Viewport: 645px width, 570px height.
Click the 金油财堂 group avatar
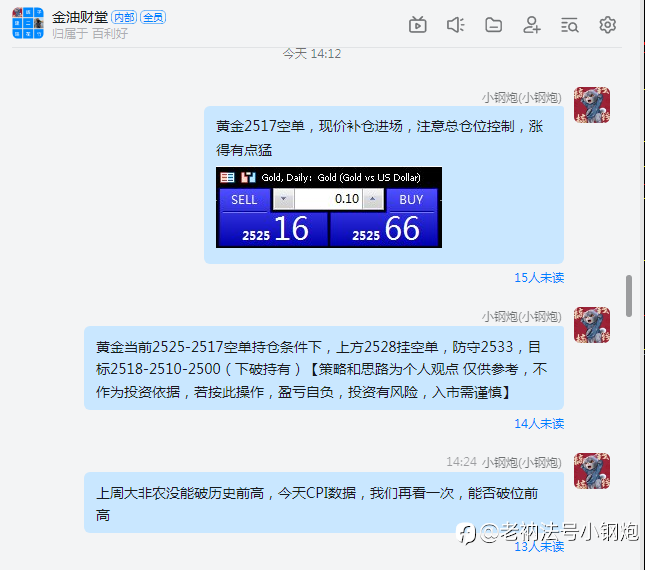pyautogui.click(x=28, y=23)
